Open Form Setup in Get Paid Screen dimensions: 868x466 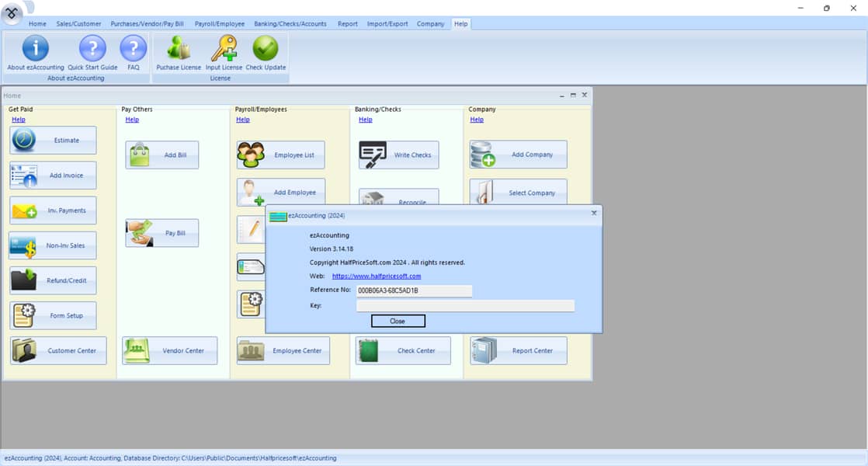click(x=53, y=315)
